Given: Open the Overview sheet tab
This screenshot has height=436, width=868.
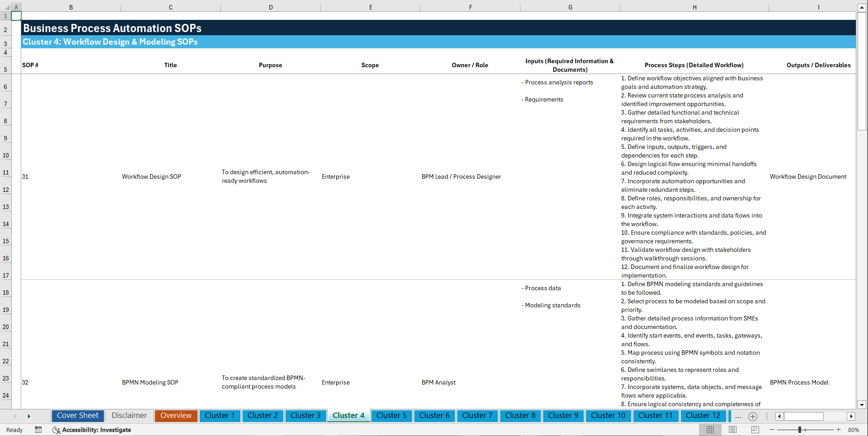Looking at the screenshot, I should click(176, 416).
